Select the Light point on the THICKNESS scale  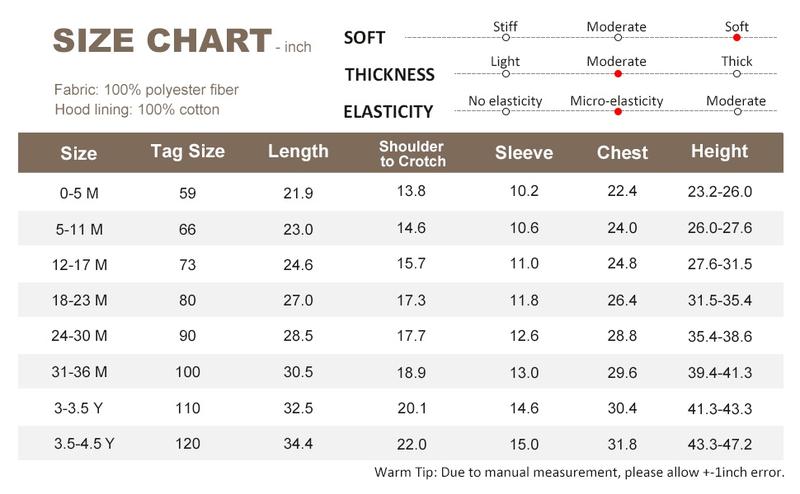click(x=506, y=73)
